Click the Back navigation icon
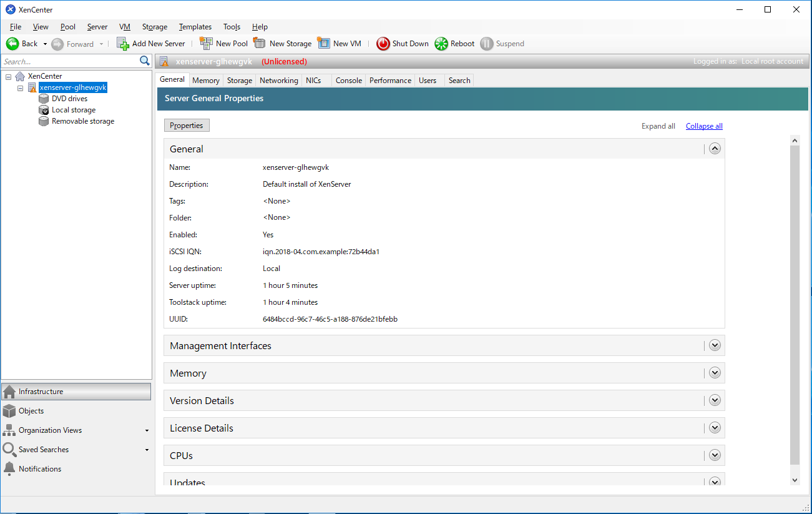Image resolution: width=812 pixels, height=514 pixels. (12, 43)
